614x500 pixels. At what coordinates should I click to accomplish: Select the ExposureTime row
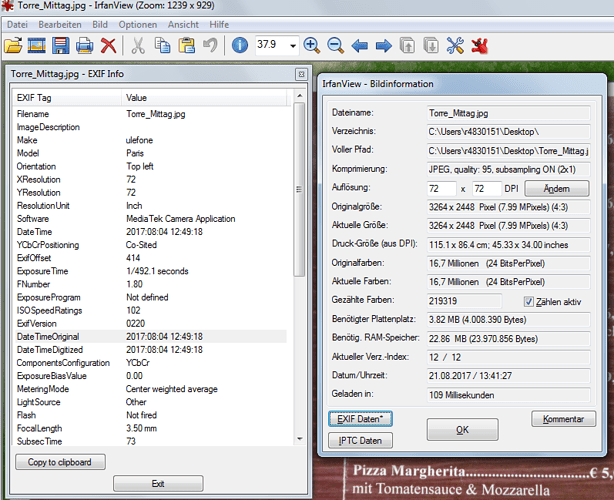pyautogui.click(x=151, y=271)
